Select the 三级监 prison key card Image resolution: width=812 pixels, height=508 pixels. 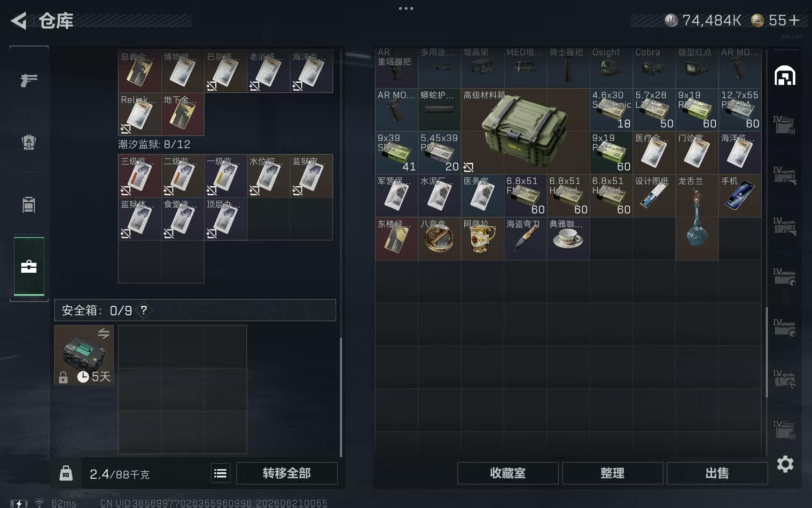[x=140, y=175]
